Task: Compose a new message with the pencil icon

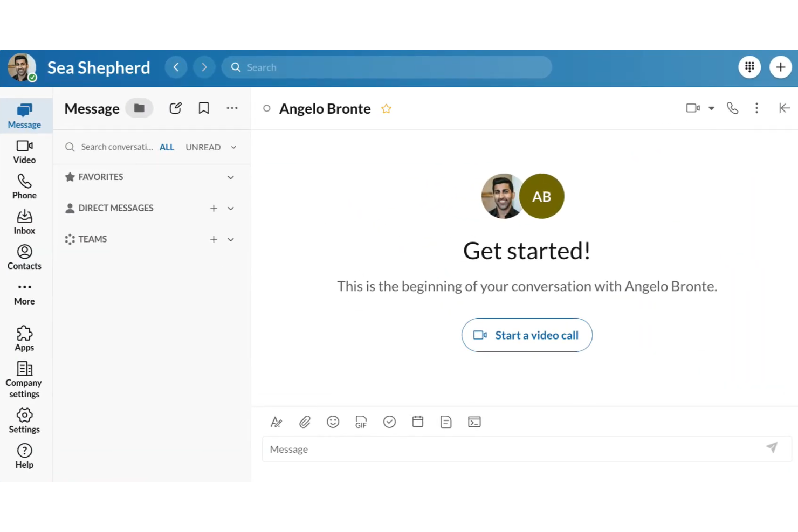Action: coord(175,108)
